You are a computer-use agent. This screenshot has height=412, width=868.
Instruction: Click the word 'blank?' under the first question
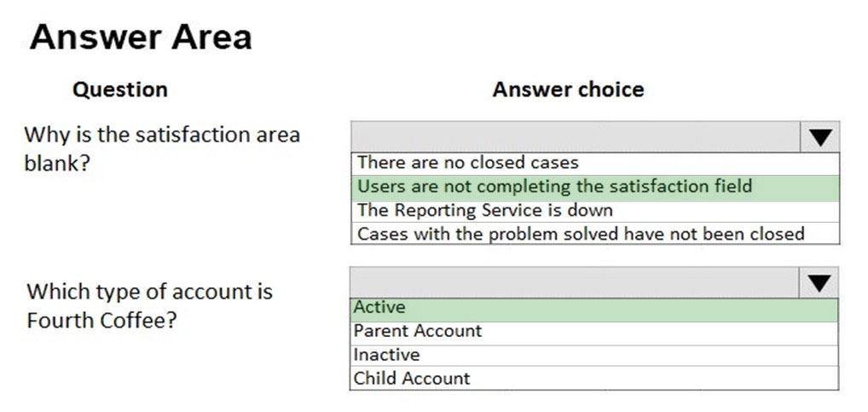click(57, 164)
